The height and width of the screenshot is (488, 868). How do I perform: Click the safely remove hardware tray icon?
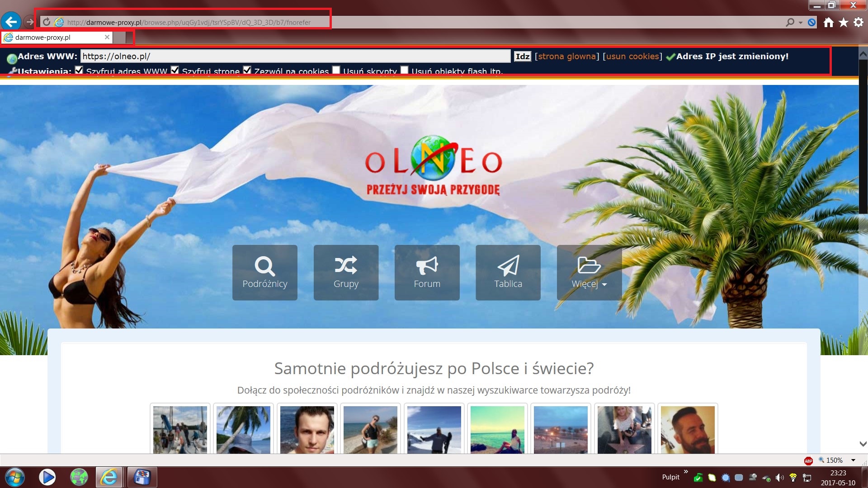point(766,478)
